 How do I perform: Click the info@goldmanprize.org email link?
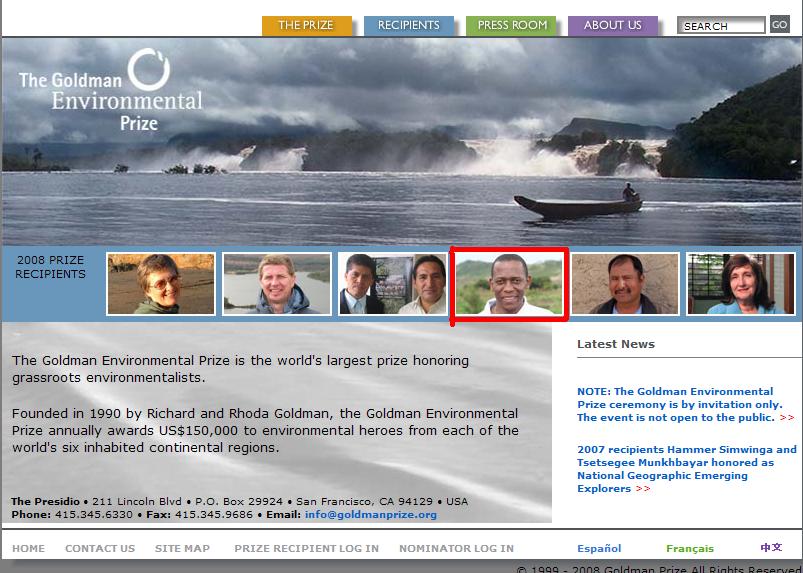pos(371,515)
